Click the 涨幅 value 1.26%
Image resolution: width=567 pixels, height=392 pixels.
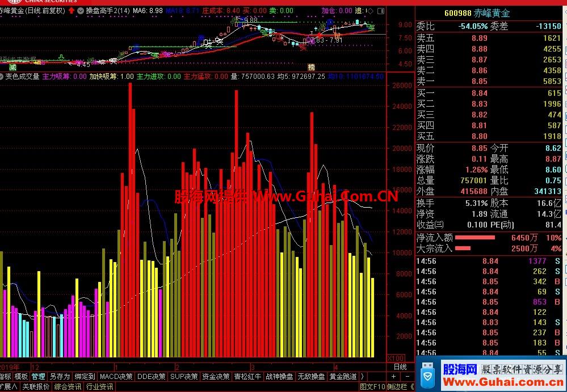coord(477,170)
